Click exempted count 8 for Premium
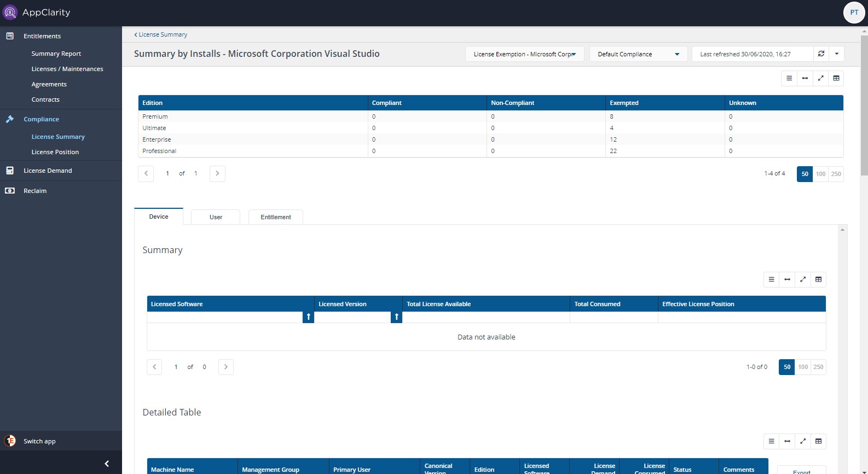 coord(612,116)
